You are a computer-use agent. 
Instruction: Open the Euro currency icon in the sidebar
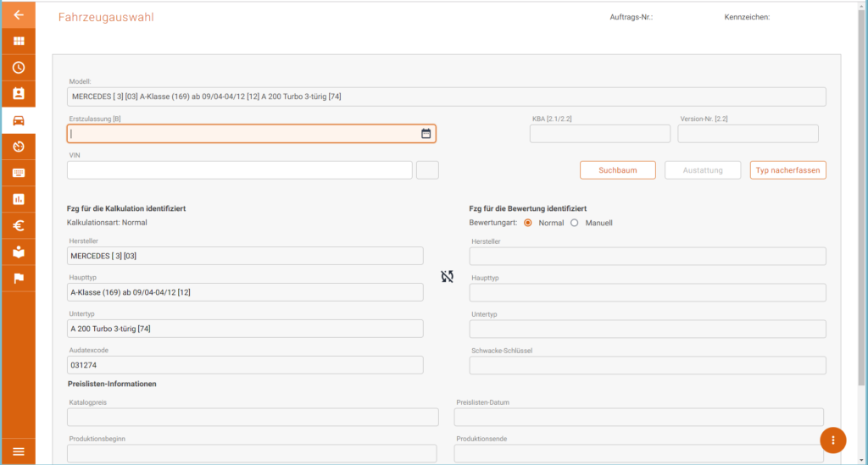click(19, 225)
